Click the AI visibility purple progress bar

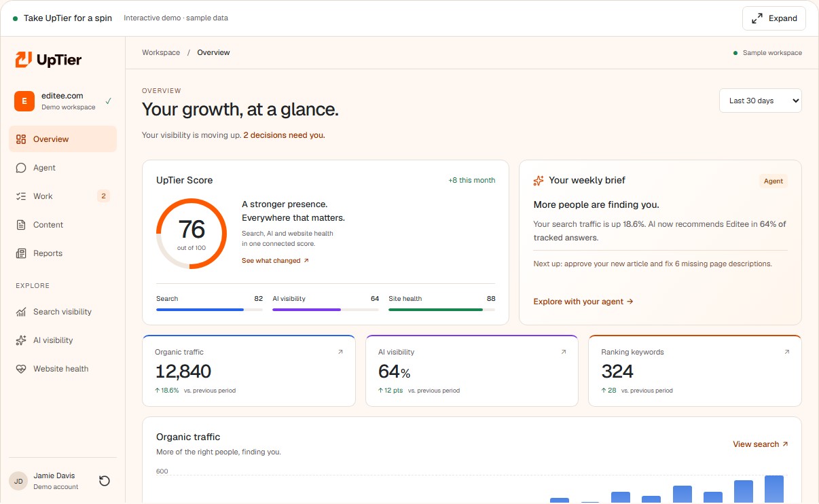pyautogui.click(x=325, y=310)
